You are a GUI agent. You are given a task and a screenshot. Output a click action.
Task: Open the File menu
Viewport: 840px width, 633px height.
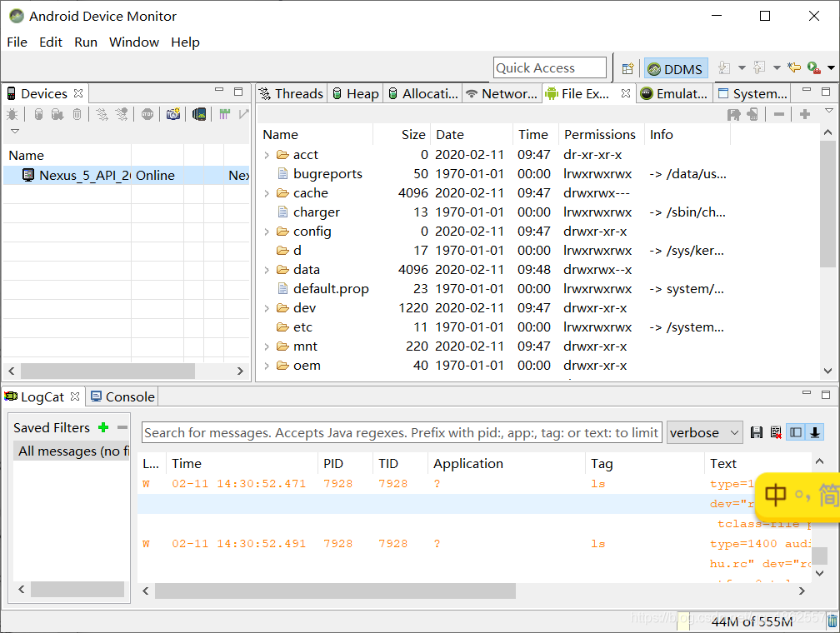coord(17,42)
